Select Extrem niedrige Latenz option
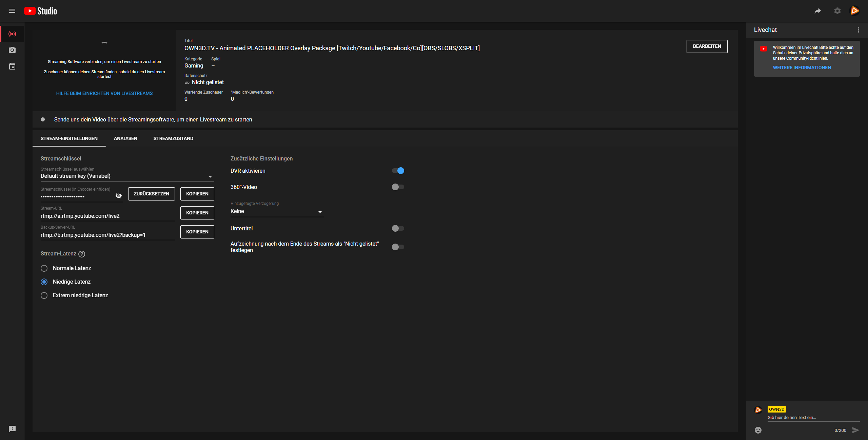The image size is (868, 440). (44, 295)
